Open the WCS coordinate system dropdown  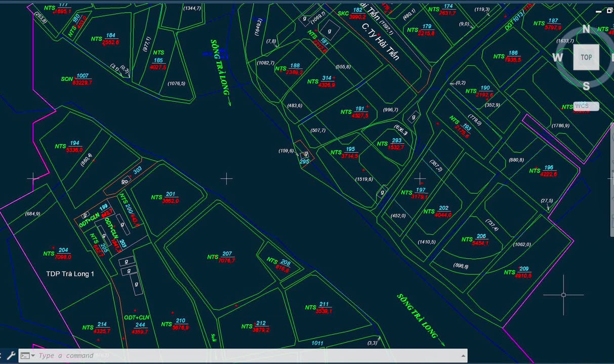pyautogui.click(x=586, y=106)
